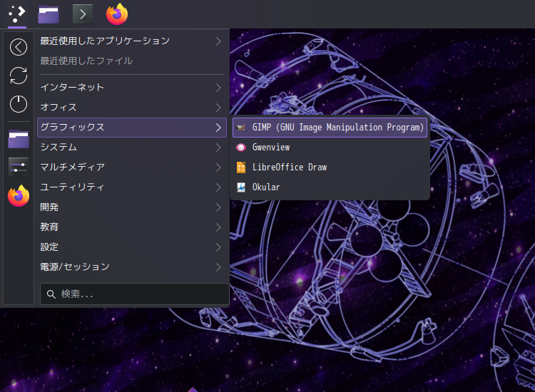Open the 電源/セッション category

(132, 267)
